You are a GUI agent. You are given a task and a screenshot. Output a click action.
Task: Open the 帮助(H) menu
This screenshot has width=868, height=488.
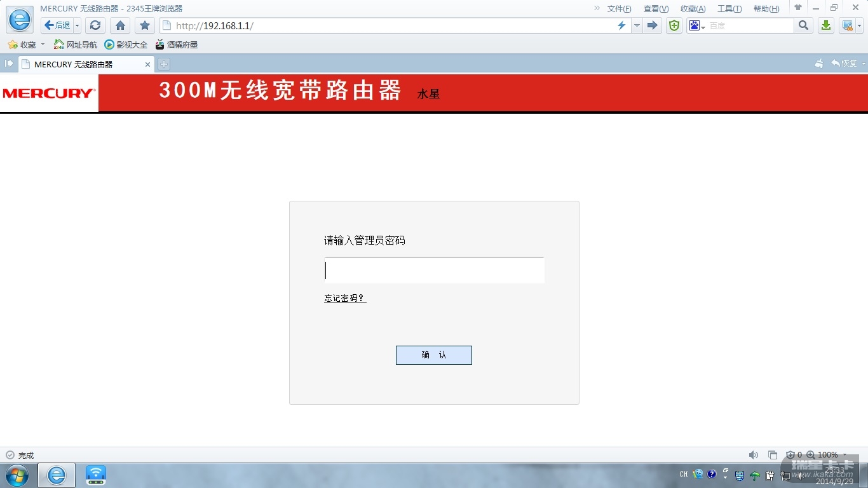tap(766, 9)
